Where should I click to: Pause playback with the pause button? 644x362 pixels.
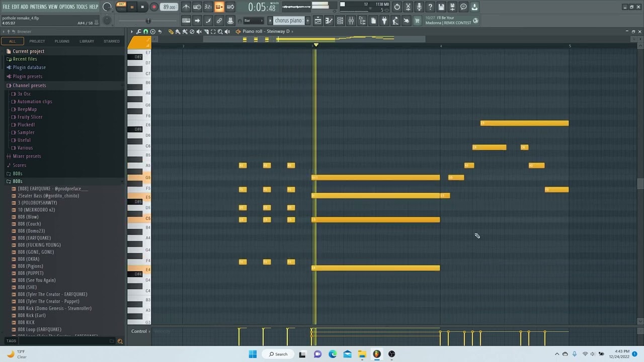click(x=132, y=7)
